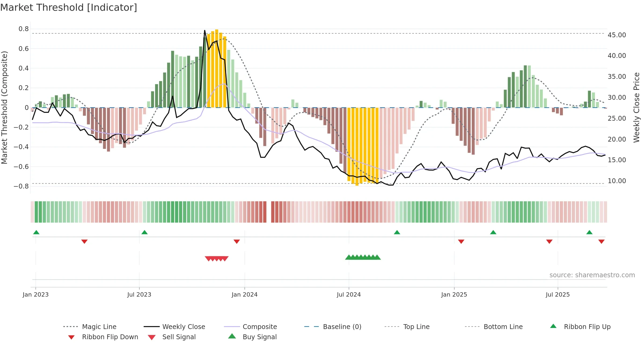Toggle the Baseline (0) legend entry
Screen dimensions: 644x362
coord(333,327)
